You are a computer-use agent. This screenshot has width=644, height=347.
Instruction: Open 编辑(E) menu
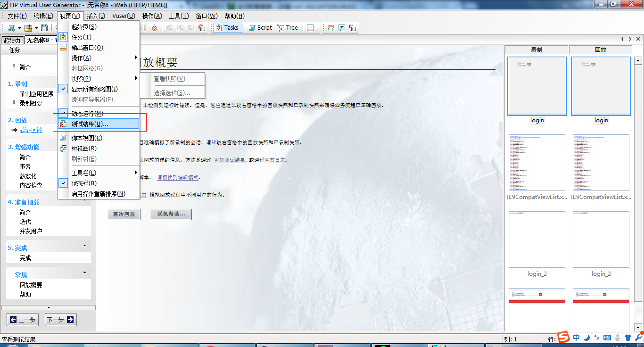(43, 16)
